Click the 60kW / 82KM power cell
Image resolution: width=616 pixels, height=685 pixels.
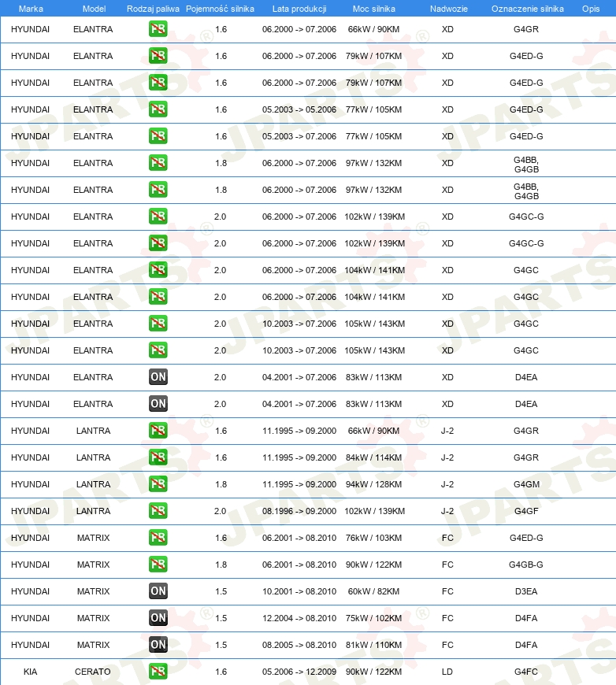(374, 591)
